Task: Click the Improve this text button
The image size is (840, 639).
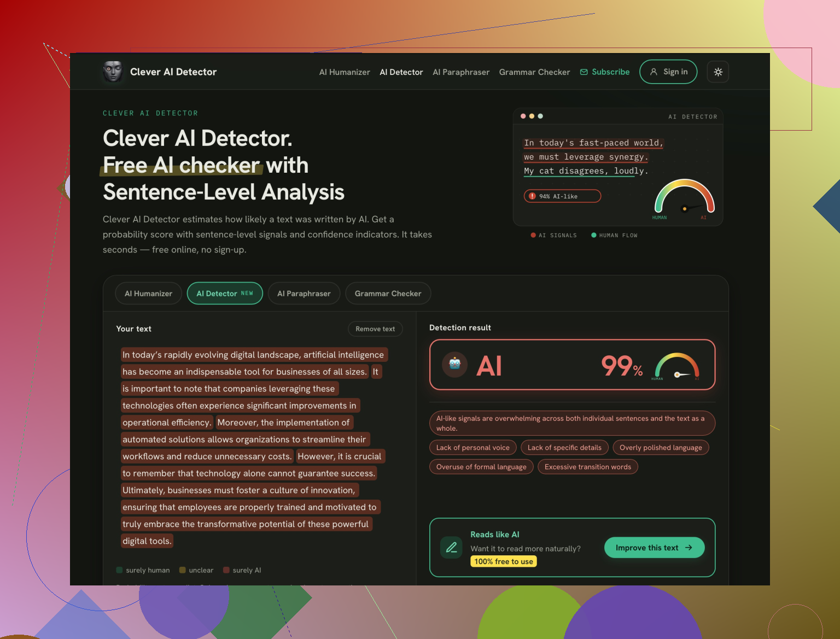Action: click(x=654, y=548)
